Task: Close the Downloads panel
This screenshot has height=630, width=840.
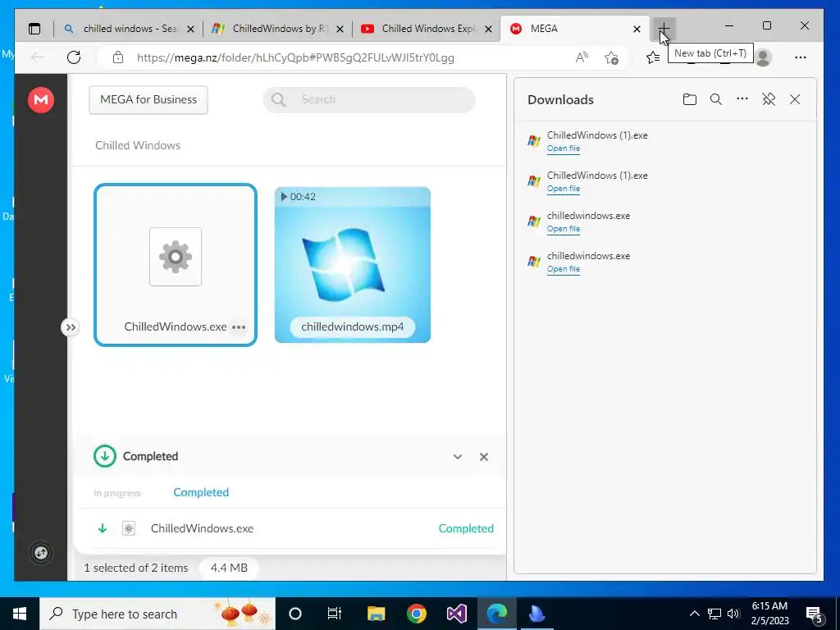Action: [795, 99]
